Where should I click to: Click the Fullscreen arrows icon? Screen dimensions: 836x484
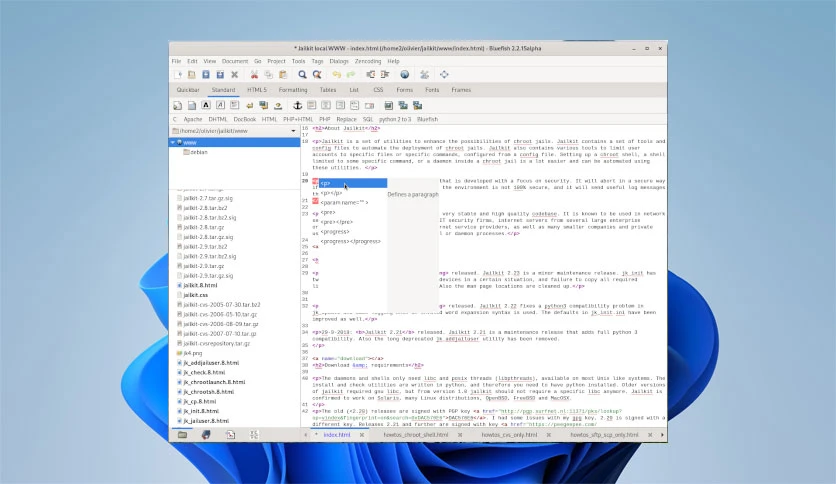[x=444, y=75]
